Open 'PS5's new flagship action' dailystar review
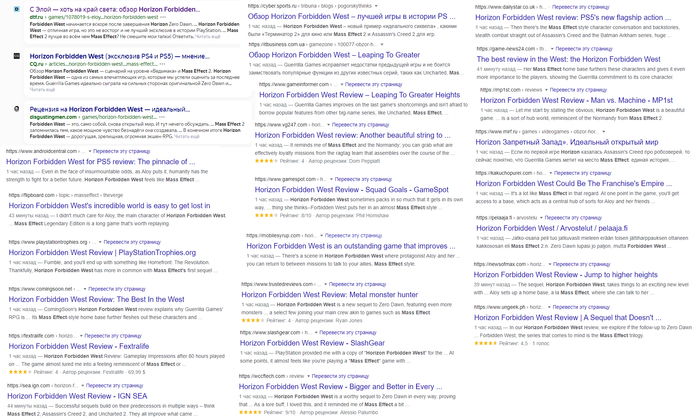The image size is (700, 420). pyautogui.click(x=573, y=18)
